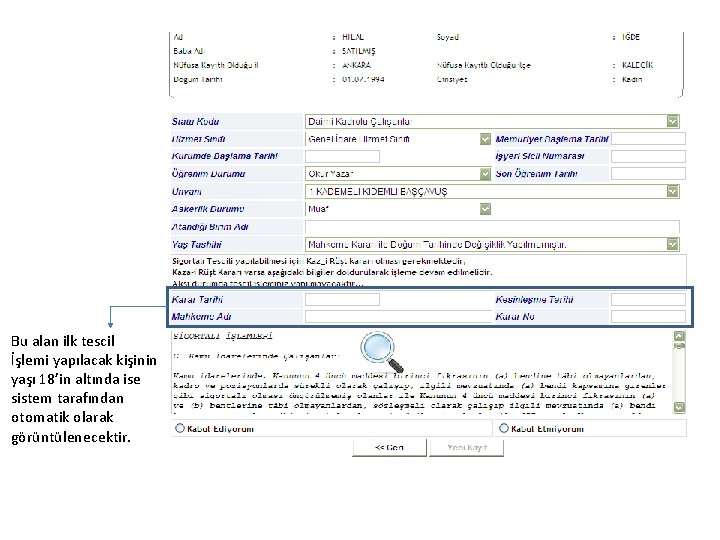Click the << Geri button

pos(389,447)
